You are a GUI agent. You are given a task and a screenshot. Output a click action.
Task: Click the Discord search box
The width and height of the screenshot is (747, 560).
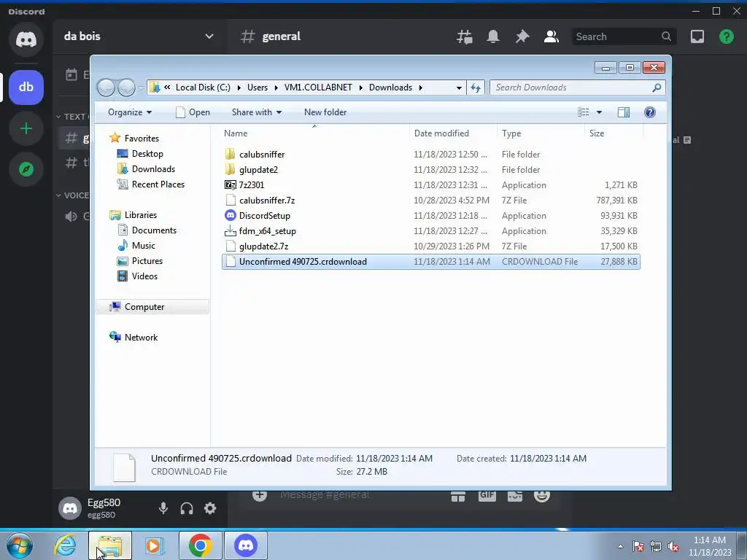tap(624, 36)
